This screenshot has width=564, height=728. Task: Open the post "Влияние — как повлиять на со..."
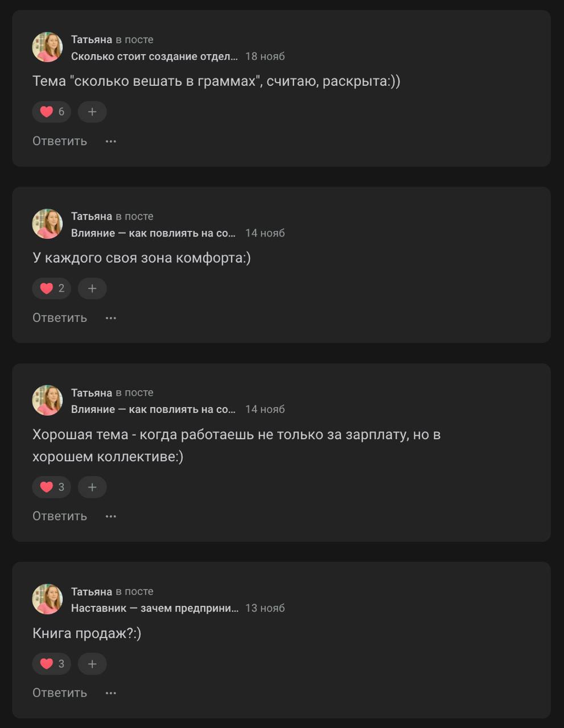point(154,233)
